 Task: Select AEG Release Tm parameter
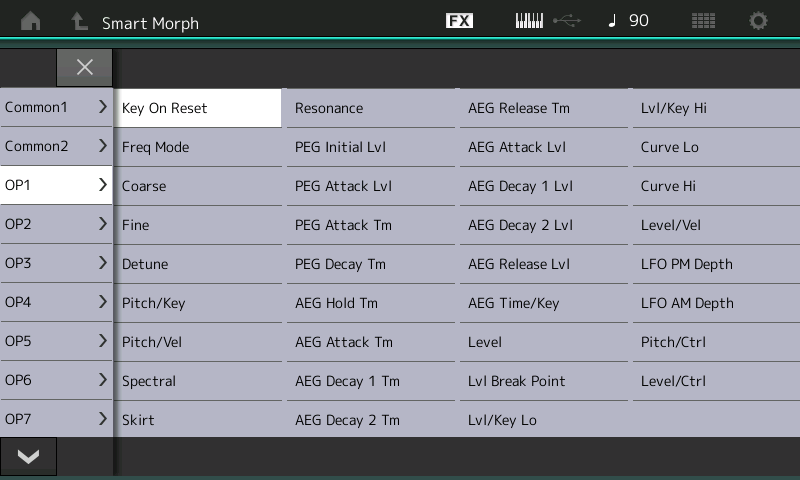[543, 108]
